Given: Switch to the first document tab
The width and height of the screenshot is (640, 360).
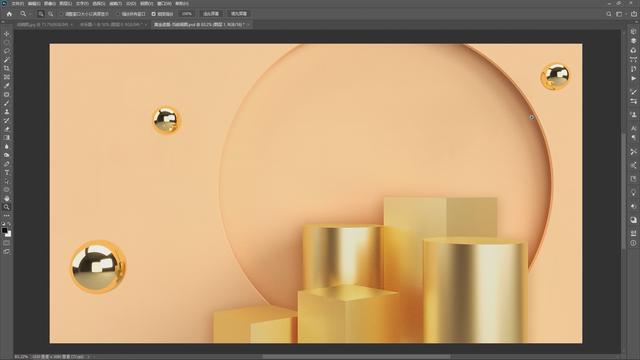Looking at the screenshot, I should [x=42, y=24].
